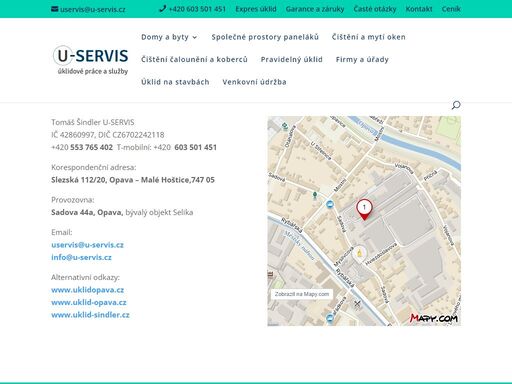Open the info@u-servis.cz email link
The width and height of the screenshot is (512, 384).
pos(81,257)
